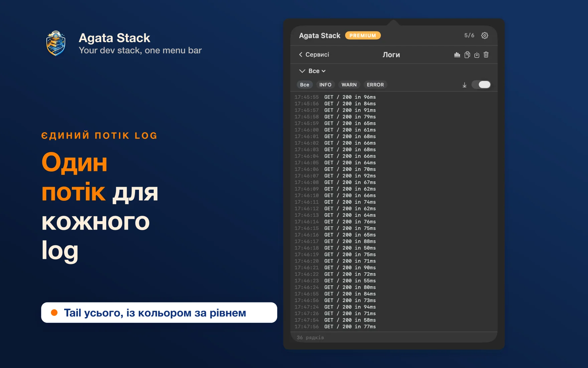Viewport: 588px width, 368px height.
Task: Click the PREMIUM badge
Action: [x=363, y=35]
